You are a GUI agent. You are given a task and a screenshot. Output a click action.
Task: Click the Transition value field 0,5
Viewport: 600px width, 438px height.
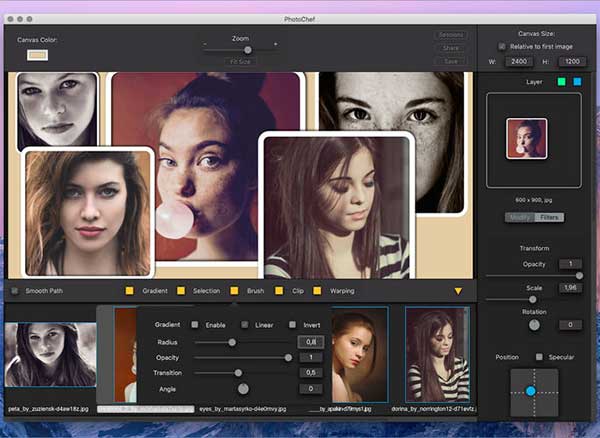tap(311, 373)
